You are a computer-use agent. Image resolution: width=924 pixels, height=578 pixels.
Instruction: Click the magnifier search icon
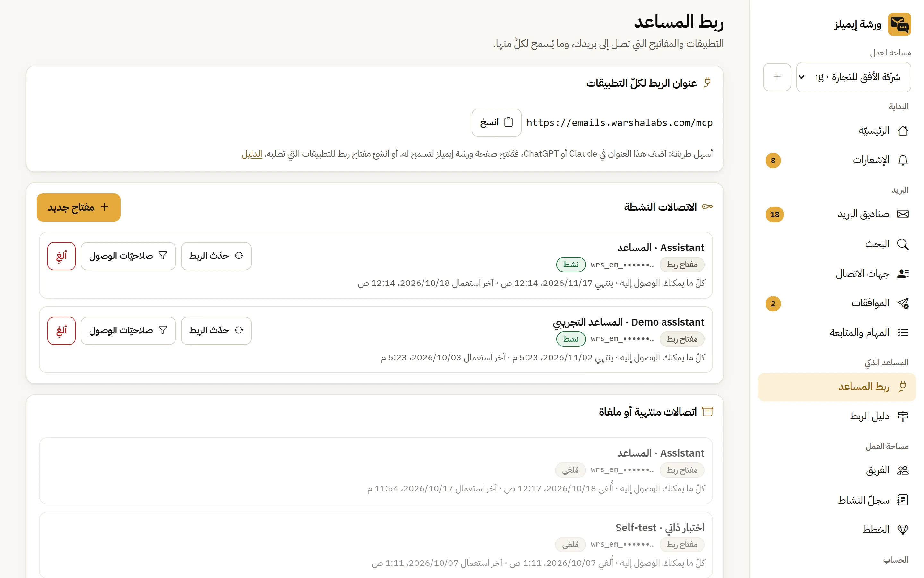[x=903, y=244]
